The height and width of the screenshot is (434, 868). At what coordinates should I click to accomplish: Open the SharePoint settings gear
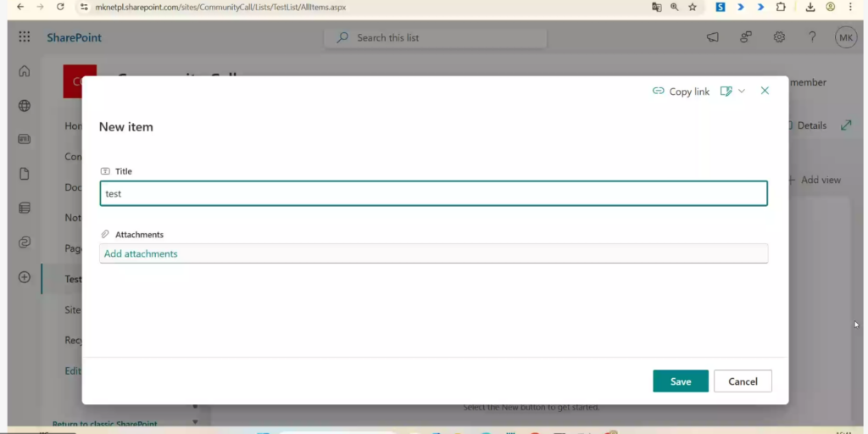[x=780, y=37]
